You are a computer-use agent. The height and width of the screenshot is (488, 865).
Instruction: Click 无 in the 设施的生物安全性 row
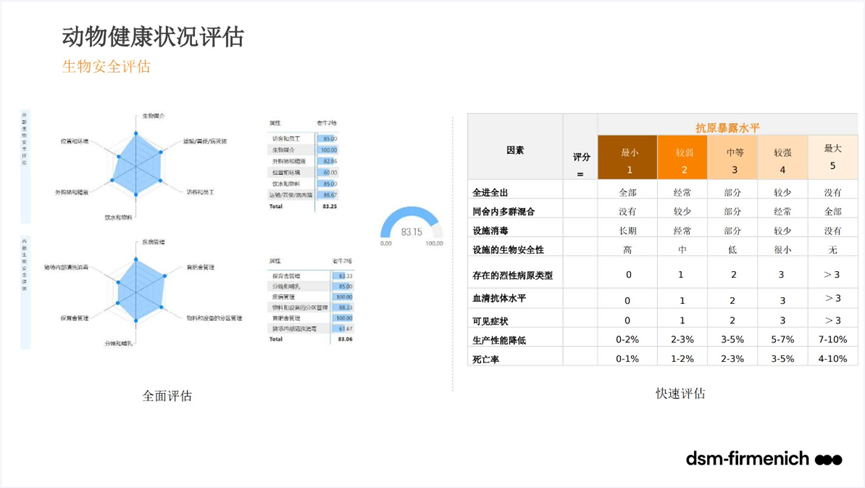(x=832, y=250)
